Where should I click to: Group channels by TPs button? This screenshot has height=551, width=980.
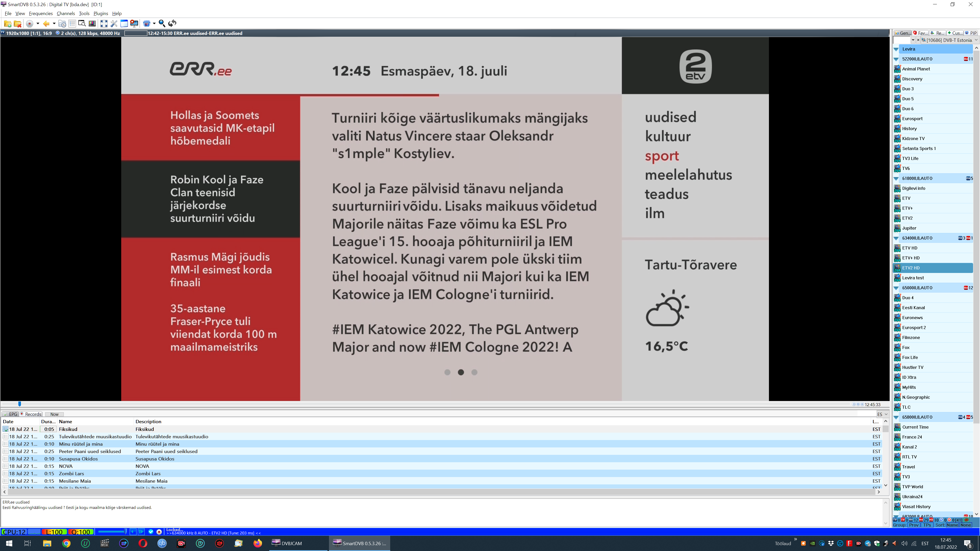[x=927, y=525]
